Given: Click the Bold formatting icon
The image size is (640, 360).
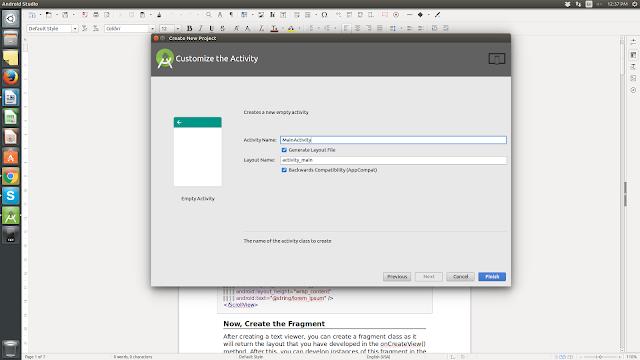Looking at the screenshot, I should coord(189,29).
